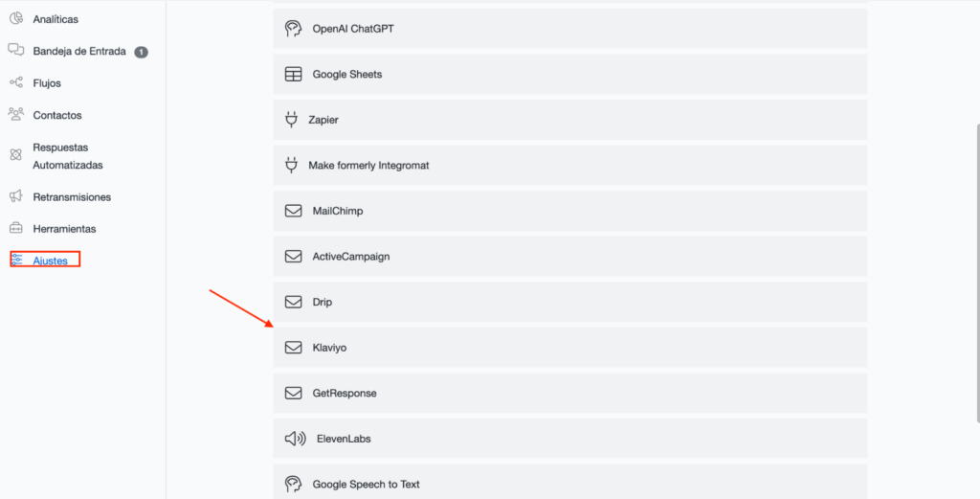Expand Make formerly Integromat row
This screenshot has height=499, width=980.
point(569,166)
